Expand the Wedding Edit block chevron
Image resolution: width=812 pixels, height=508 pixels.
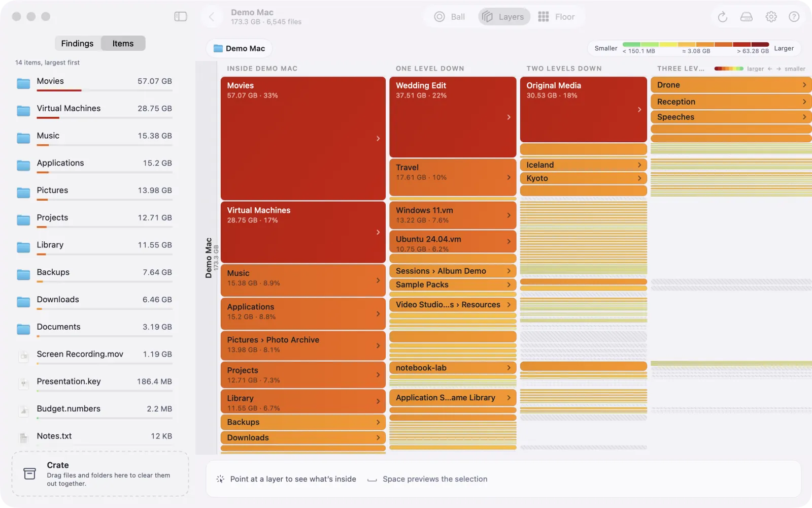tap(509, 117)
